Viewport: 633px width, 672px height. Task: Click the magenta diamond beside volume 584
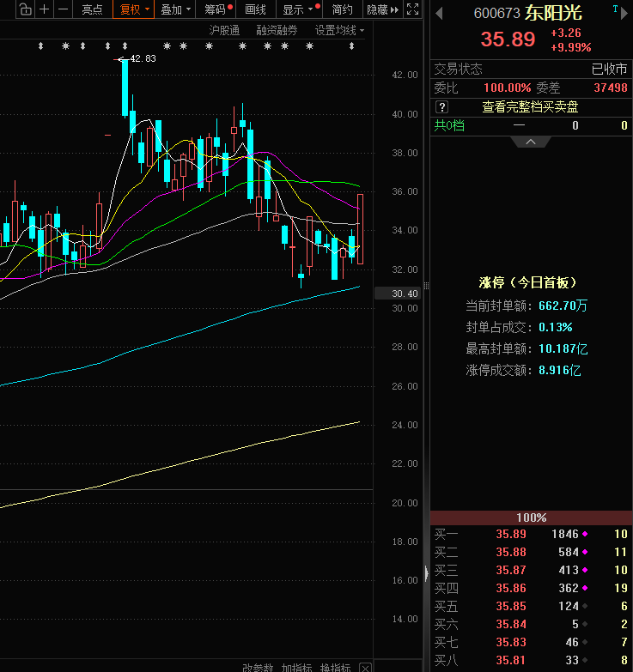click(x=585, y=552)
